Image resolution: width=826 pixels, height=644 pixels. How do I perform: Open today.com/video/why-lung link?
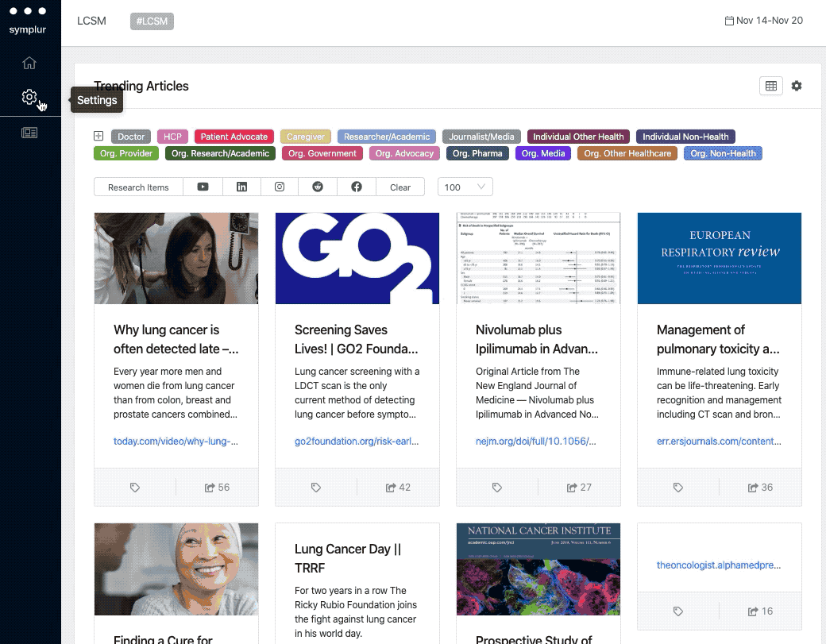pyautogui.click(x=176, y=442)
